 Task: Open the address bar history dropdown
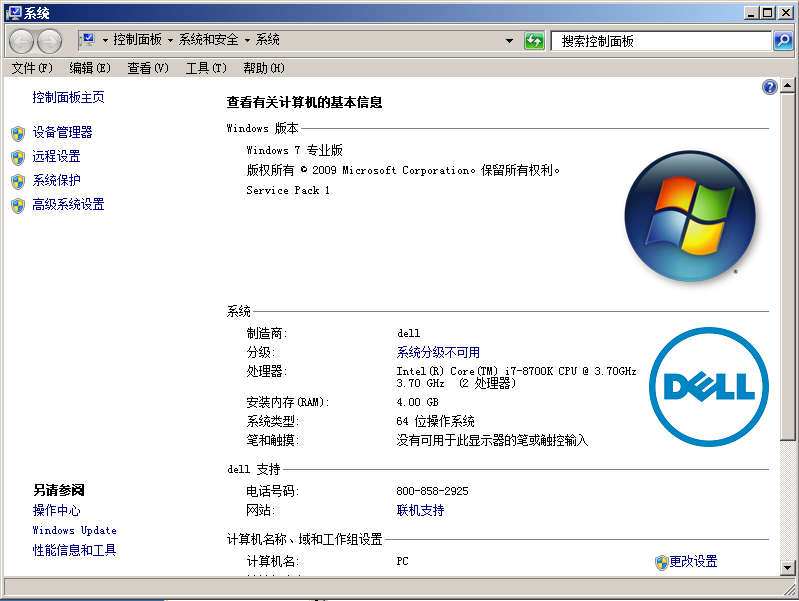coord(509,41)
